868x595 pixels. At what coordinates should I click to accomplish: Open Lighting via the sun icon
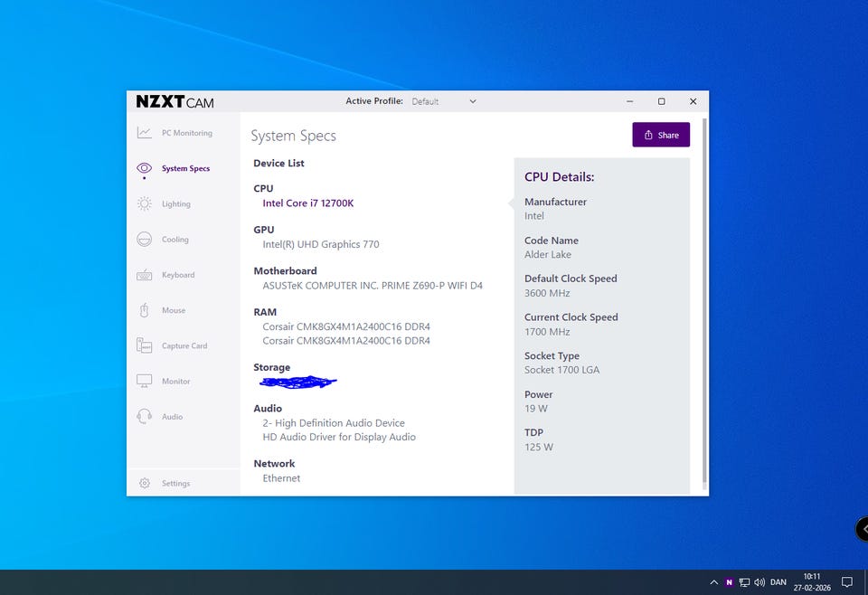(x=144, y=203)
